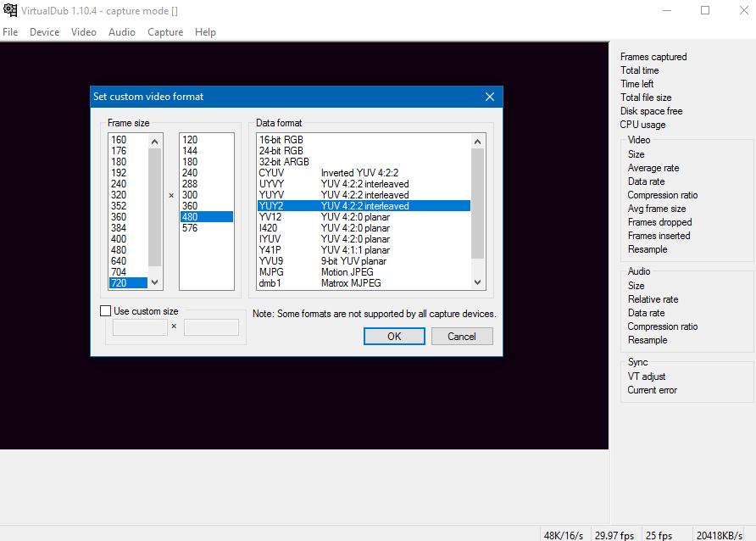The width and height of the screenshot is (756, 541).
Task: Select the 32-bit ARGB data format
Action: [364, 162]
